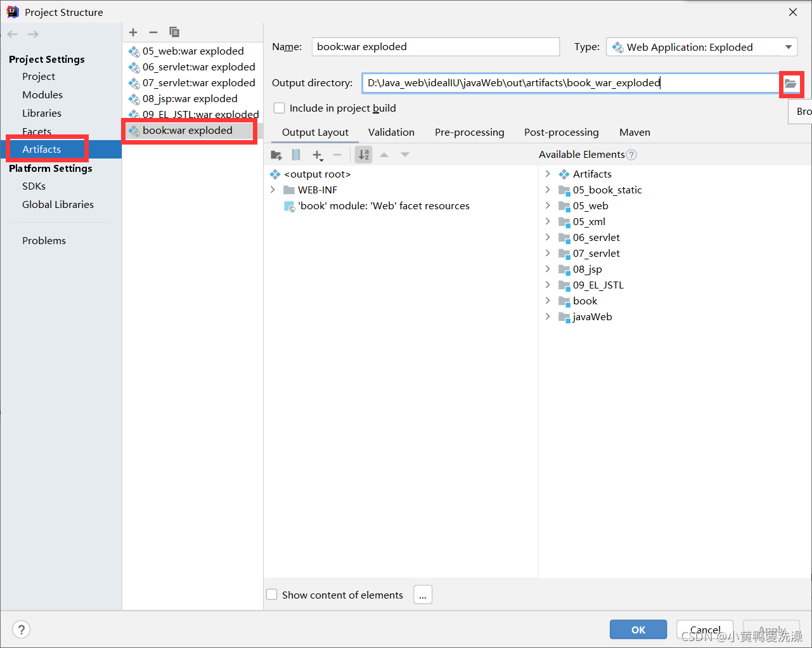Click the WEB-INF folder icon

click(x=289, y=190)
